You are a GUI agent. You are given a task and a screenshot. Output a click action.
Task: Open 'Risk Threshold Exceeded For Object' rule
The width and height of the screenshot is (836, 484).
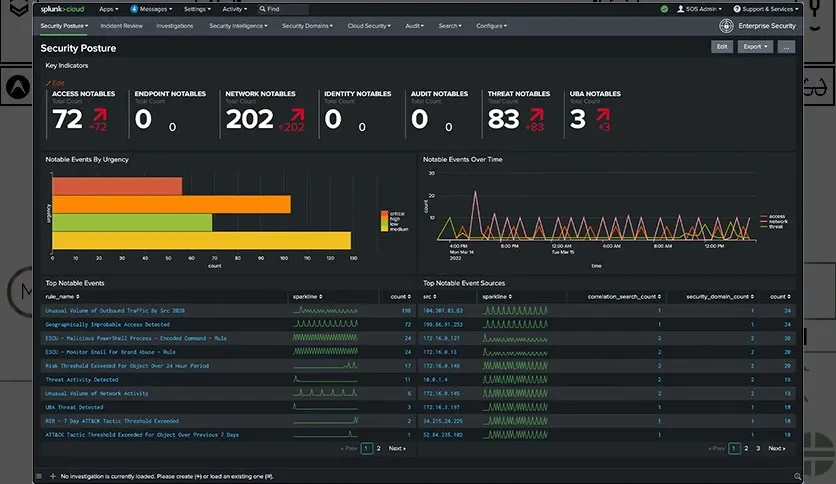[x=127, y=366]
